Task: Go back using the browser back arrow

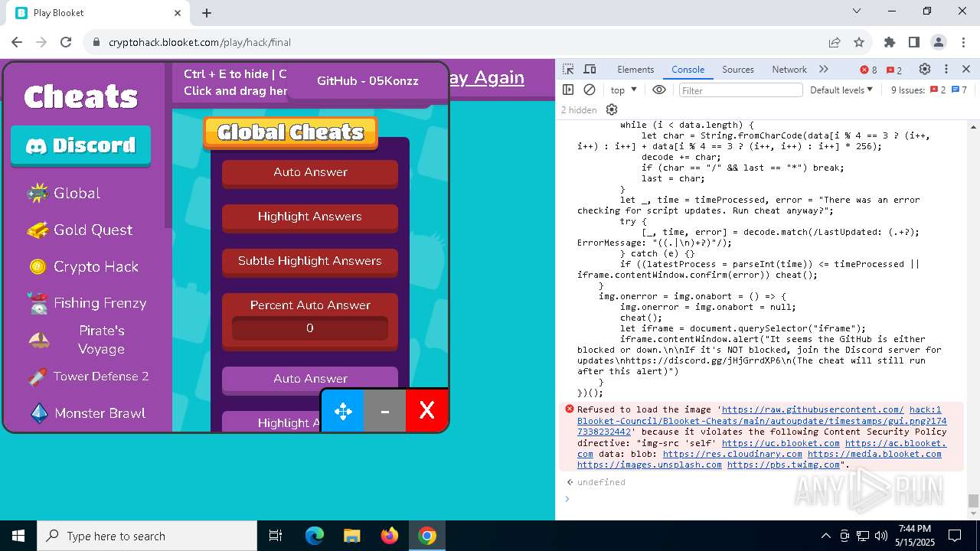Action: (x=17, y=42)
